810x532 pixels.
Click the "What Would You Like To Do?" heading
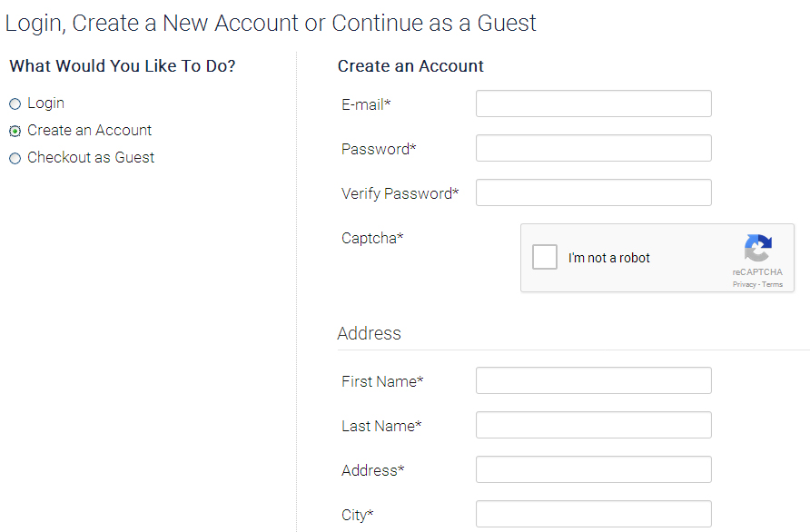tap(123, 66)
